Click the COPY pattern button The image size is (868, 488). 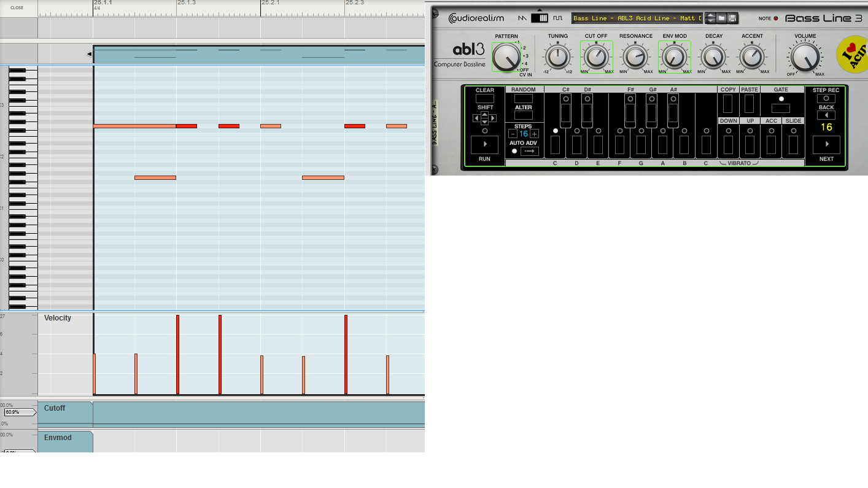pyautogui.click(x=728, y=104)
